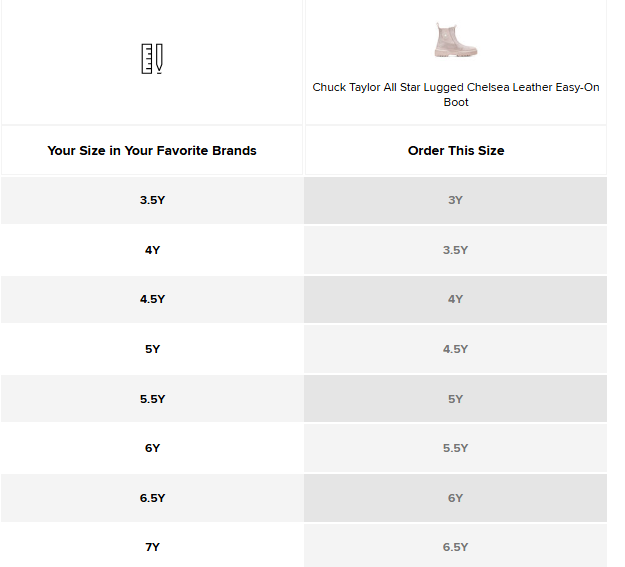This screenshot has height=567, width=625.
Task: Open Chuck Taylor All Star Lugged Chelsea link
Action: point(456,94)
